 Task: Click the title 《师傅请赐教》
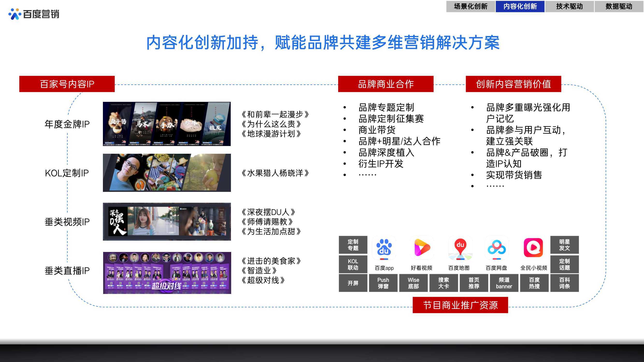[267, 222]
